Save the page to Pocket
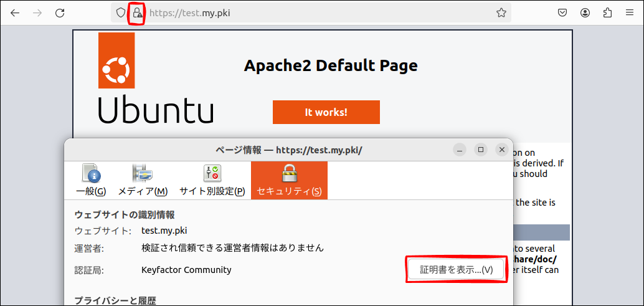The image size is (644, 306). (562, 12)
